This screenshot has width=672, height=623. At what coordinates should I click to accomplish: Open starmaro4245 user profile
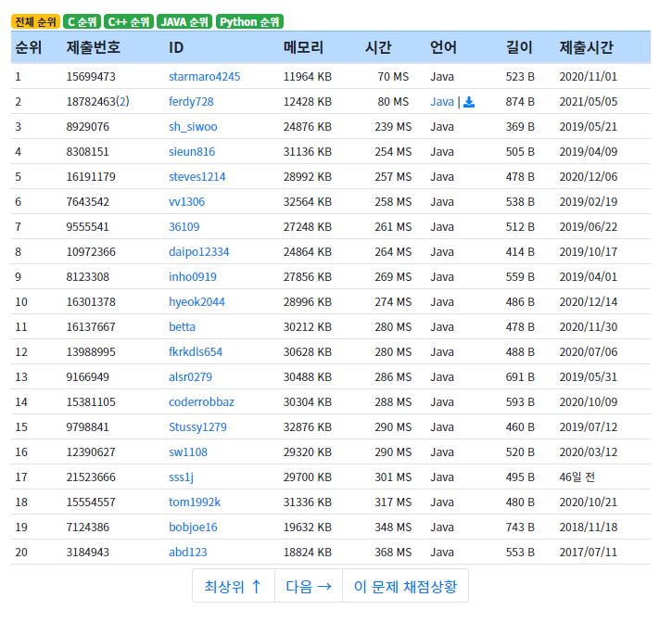click(205, 77)
